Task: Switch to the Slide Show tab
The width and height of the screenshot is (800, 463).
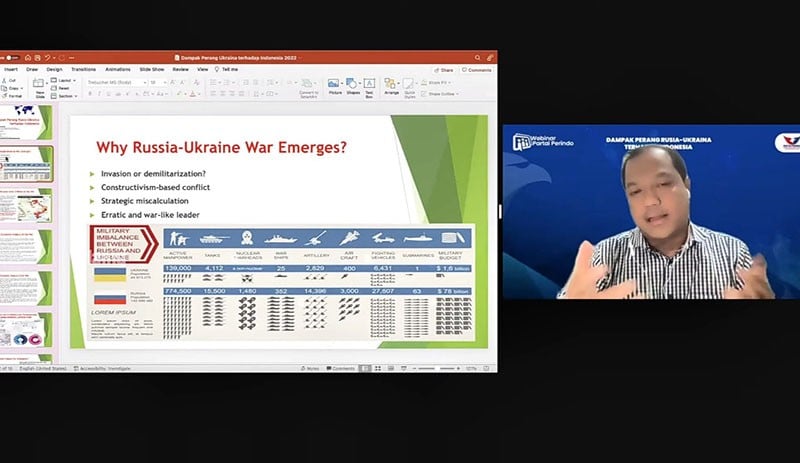Action: point(152,70)
